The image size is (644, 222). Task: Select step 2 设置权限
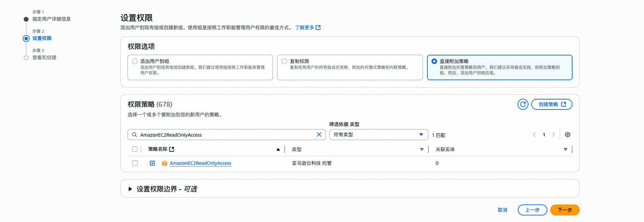point(42,38)
